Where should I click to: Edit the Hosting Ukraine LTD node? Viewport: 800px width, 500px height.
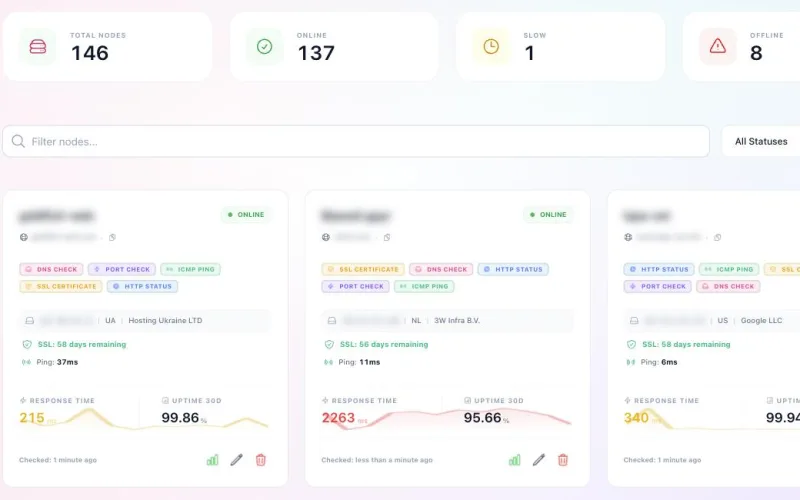point(236,460)
